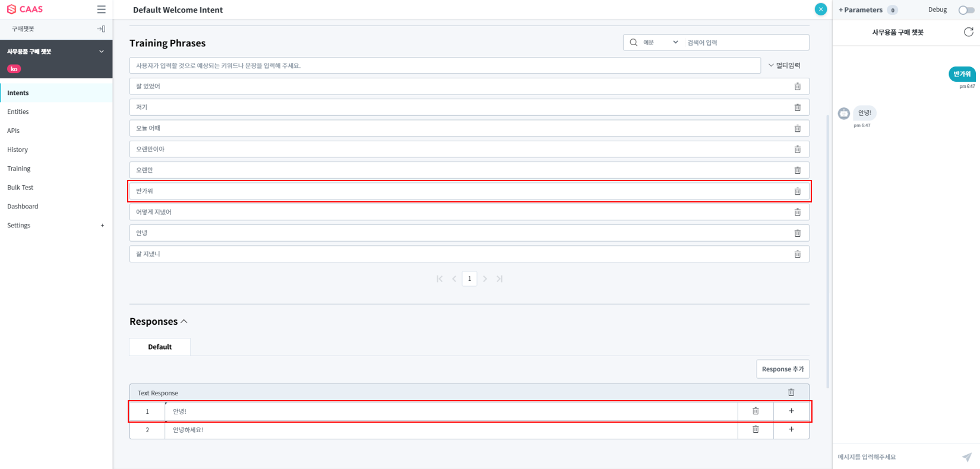The width and height of the screenshot is (980, 469).
Task: Open the 예문 search filter dropdown
Action: pos(660,43)
